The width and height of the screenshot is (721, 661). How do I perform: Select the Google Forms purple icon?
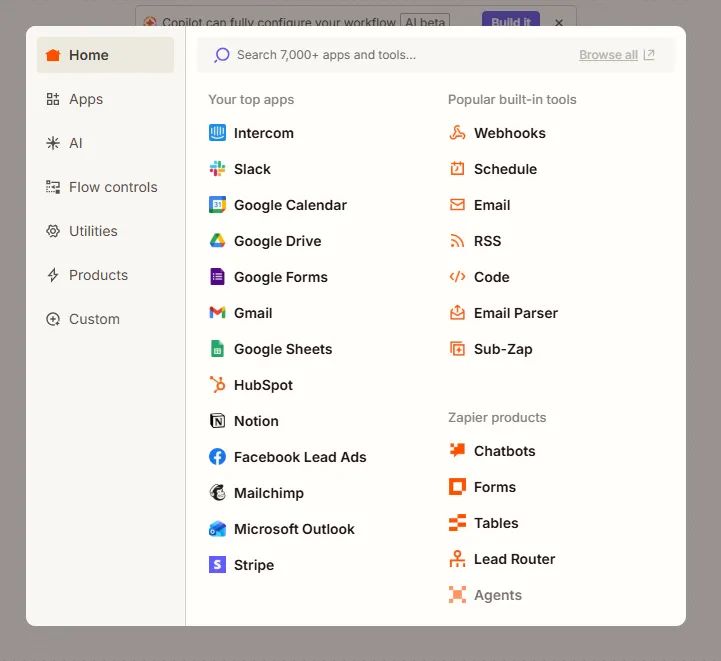point(217,277)
